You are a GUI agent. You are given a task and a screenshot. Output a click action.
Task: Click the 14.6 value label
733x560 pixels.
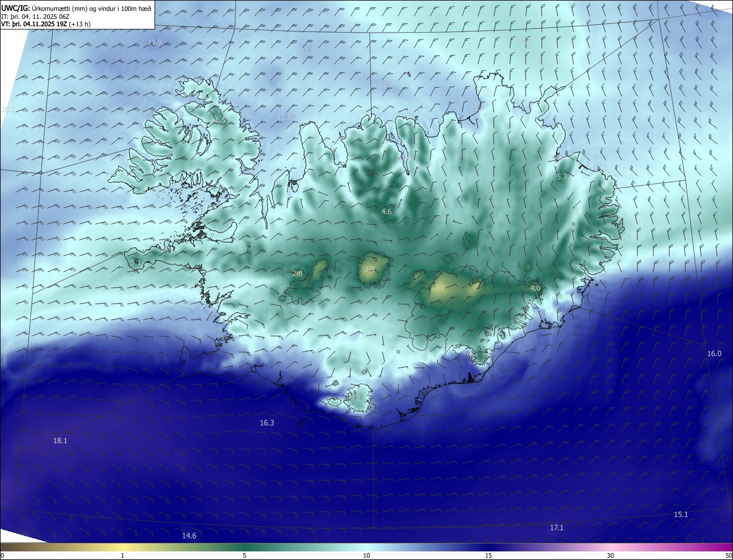[189, 535]
